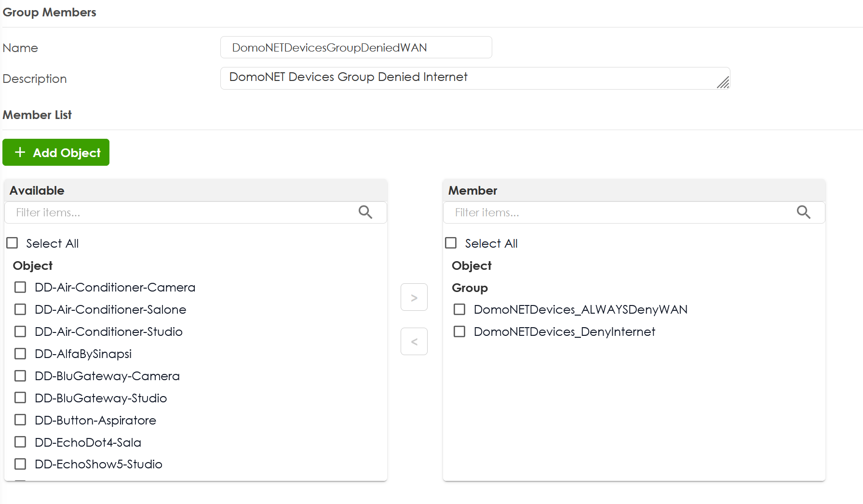Image resolution: width=863 pixels, height=504 pixels.
Task: Select the DomoNETDevices_ALWAYSDenyWAN group checkbox
Action: 459,309
